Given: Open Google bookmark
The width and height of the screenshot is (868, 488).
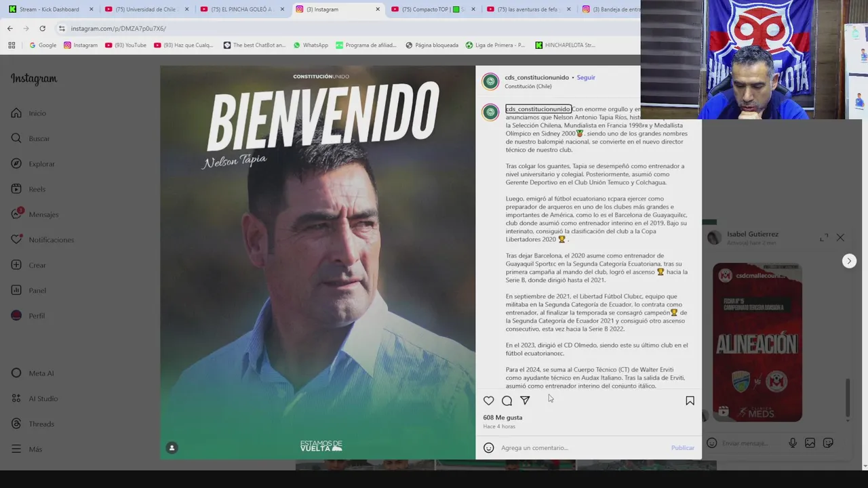Looking at the screenshot, I should (x=42, y=45).
